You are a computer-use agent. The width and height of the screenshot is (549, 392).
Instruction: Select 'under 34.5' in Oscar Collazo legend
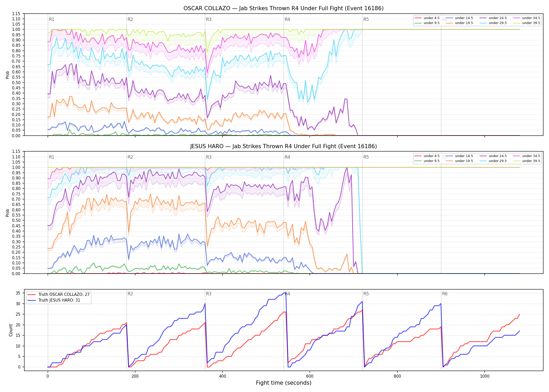(527, 18)
